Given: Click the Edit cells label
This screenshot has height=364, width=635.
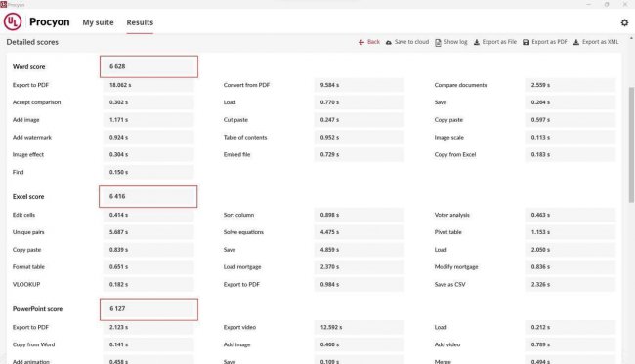Looking at the screenshot, I should (x=23, y=215).
